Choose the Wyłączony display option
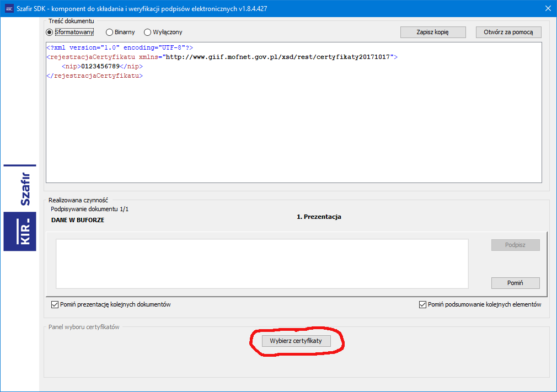The height and width of the screenshot is (392, 557). pyautogui.click(x=147, y=33)
